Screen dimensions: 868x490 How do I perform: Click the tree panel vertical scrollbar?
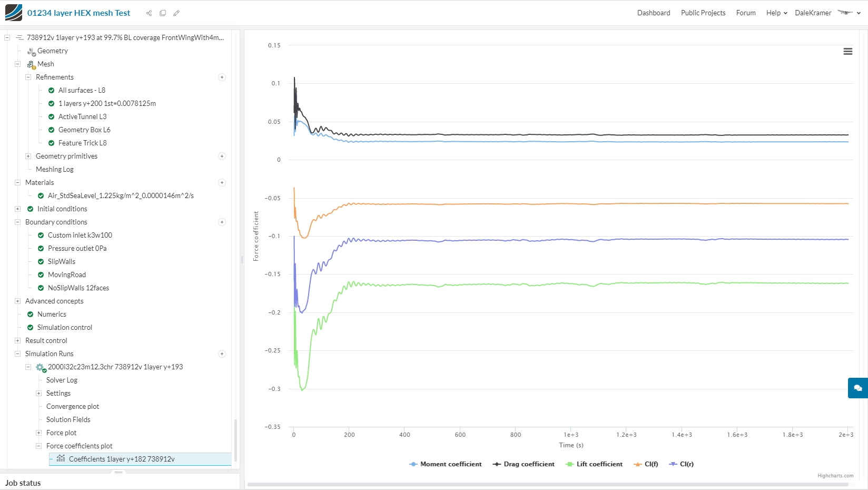pos(235,440)
